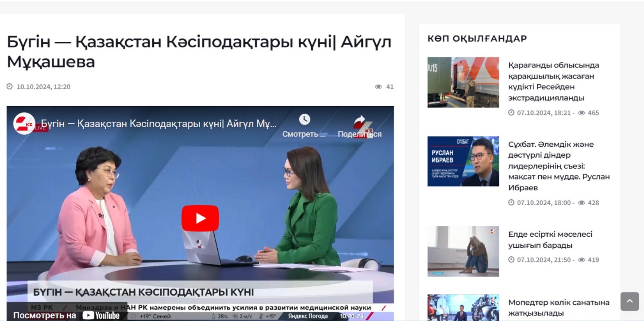The width and height of the screenshot is (644, 321).
Task: Click the video title link in player
Action: pyautogui.click(x=158, y=124)
